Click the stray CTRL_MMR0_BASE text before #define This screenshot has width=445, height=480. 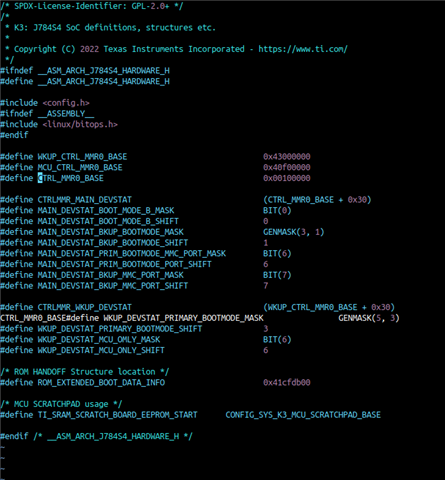[x=33, y=318]
